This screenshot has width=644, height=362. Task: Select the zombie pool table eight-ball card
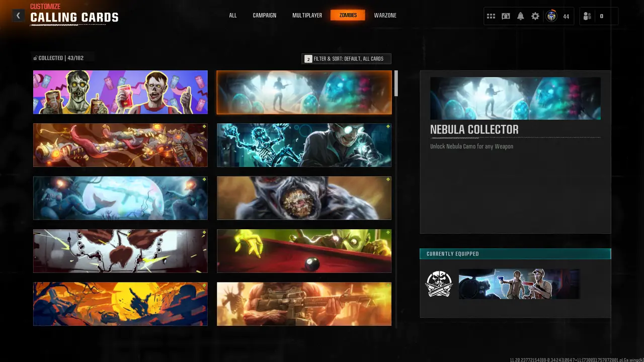click(x=304, y=251)
